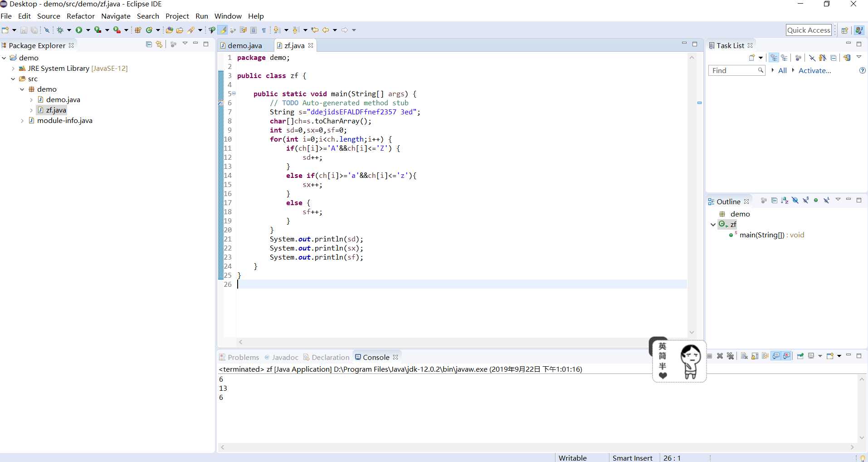The width and height of the screenshot is (868, 462).
Task: Click the Open Task folder icon
Action: pyautogui.click(x=180, y=30)
